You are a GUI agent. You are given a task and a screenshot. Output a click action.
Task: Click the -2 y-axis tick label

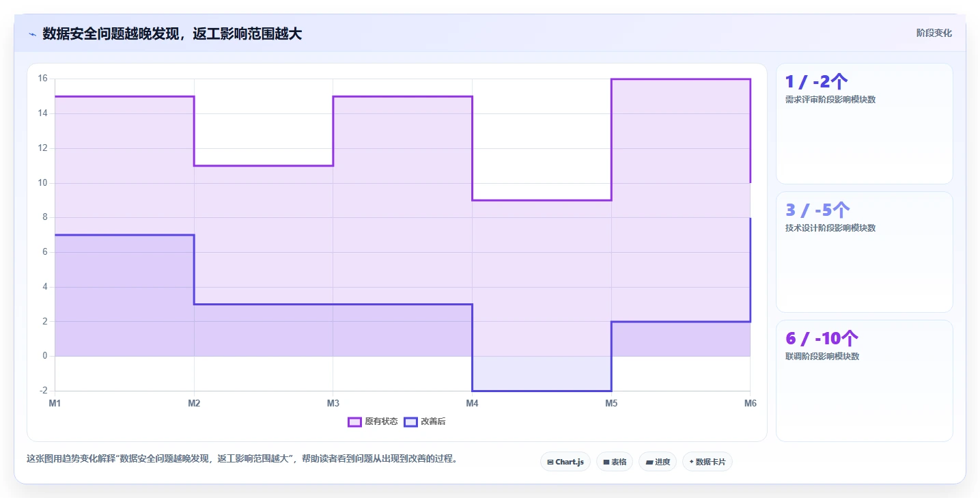pyautogui.click(x=43, y=391)
